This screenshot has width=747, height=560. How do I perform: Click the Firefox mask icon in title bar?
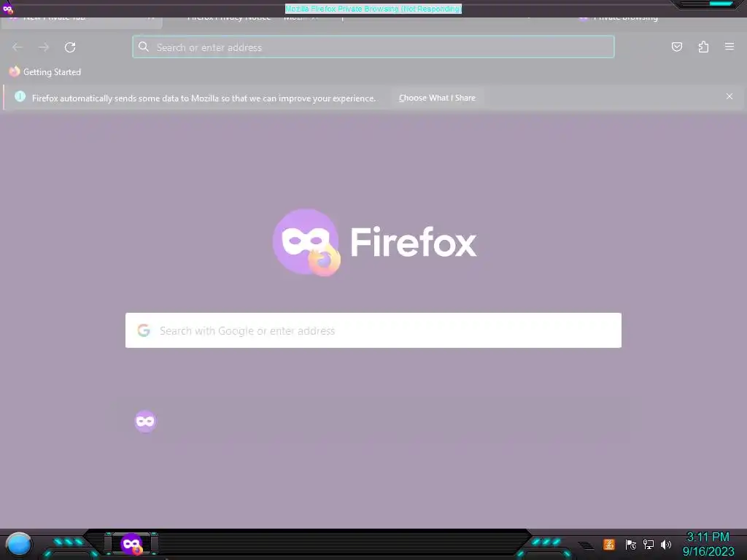7,9
